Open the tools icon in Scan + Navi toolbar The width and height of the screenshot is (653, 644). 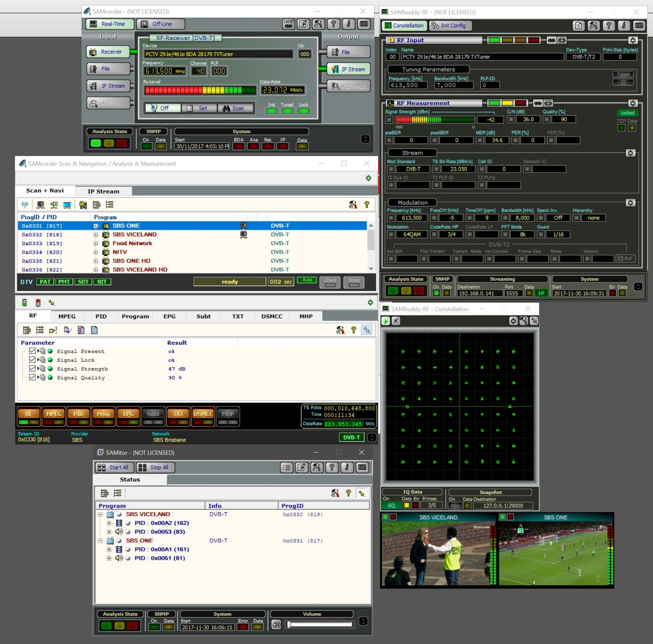pyautogui.click(x=353, y=204)
